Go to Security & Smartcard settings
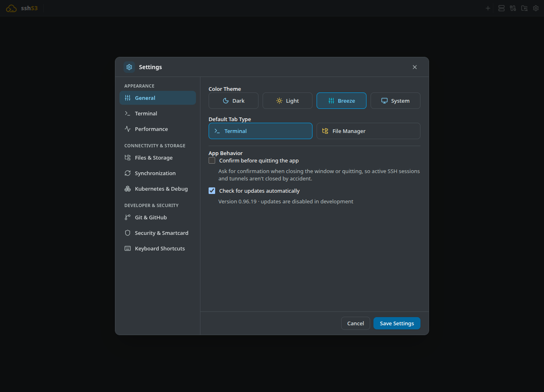 tap(157, 233)
